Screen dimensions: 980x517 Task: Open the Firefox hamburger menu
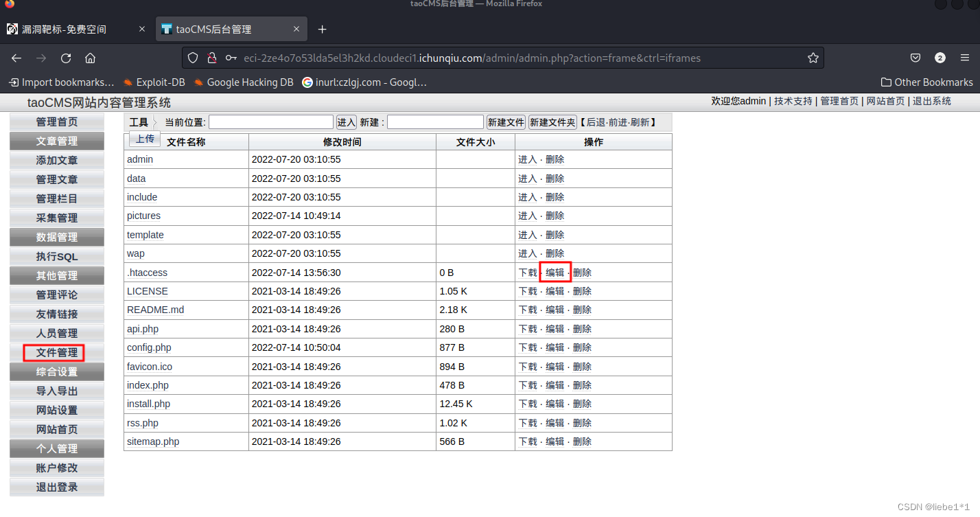click(965, 58)
